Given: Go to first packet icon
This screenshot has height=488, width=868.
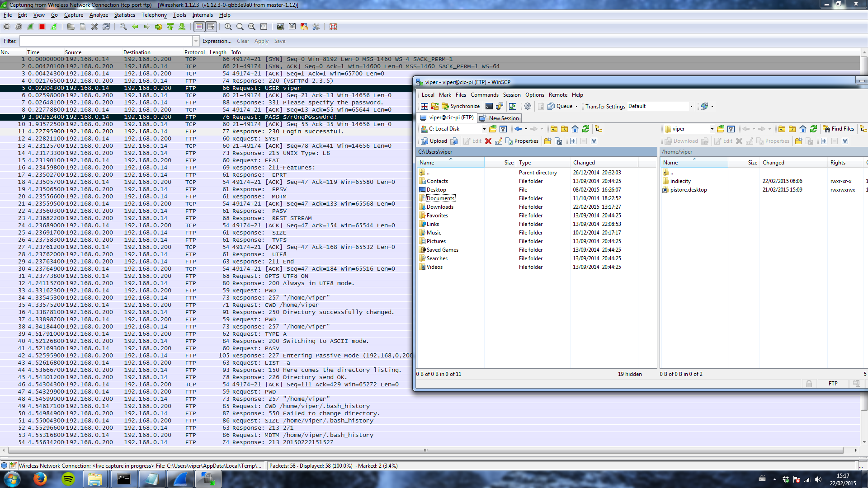Looking at the screenshot, I should (170, 27).
